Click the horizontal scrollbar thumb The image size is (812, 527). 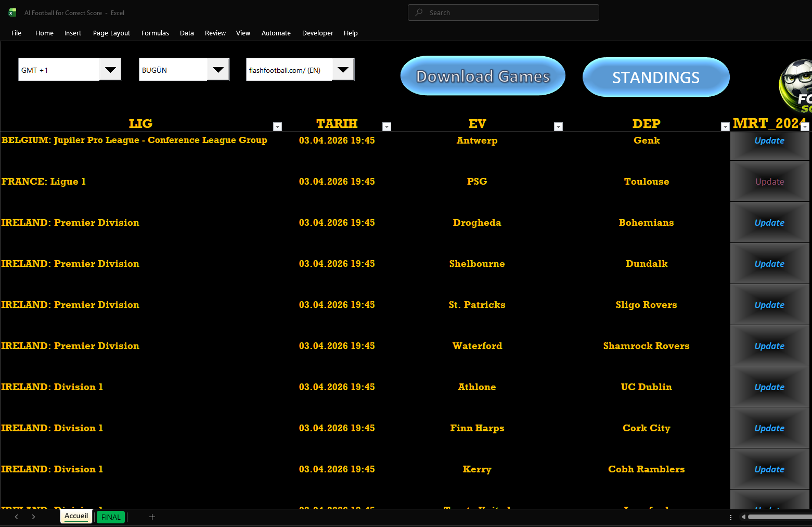779,517
